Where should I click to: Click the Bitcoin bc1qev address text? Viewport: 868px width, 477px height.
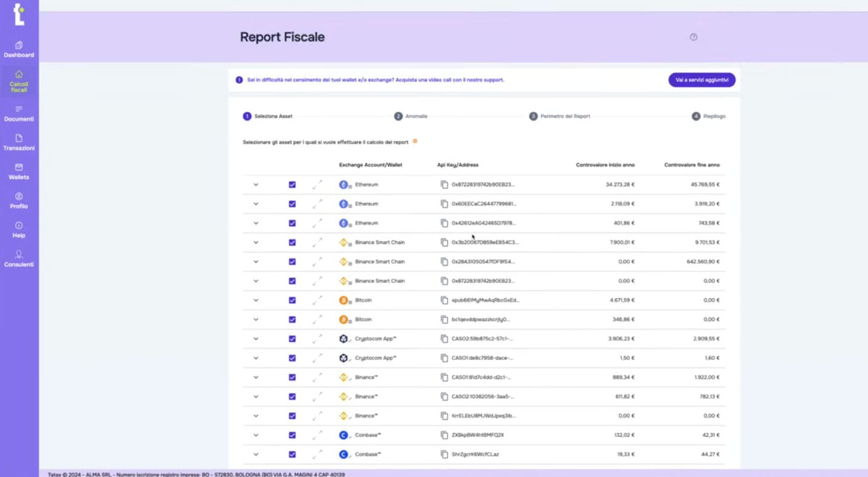[x=481, y=319]
